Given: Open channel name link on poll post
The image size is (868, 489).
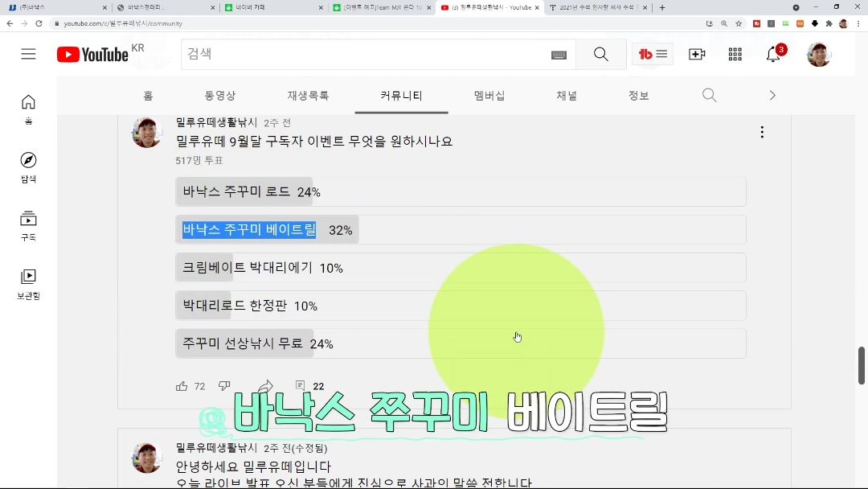Looking at the screenshot, I should [216, 122].
